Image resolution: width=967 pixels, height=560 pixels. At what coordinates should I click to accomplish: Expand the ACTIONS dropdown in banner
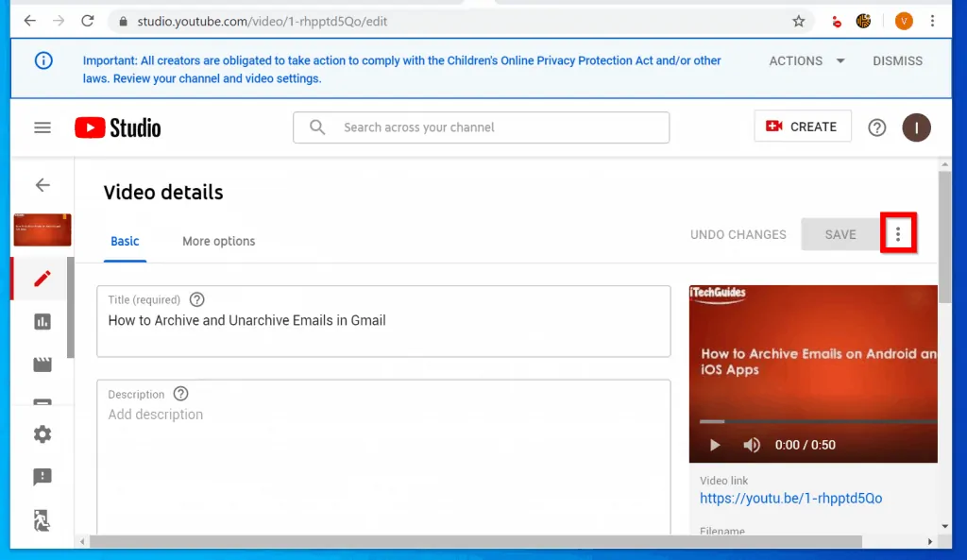(x=807, y=60)
